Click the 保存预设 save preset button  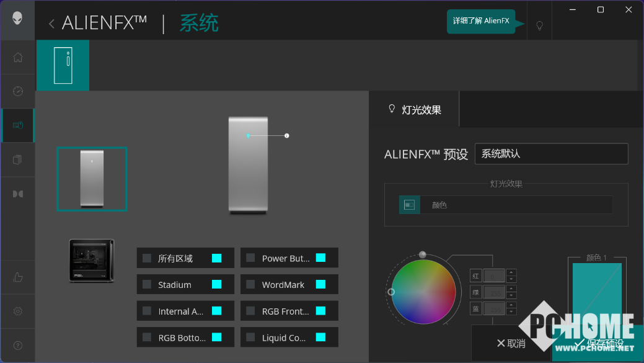[x=598, y=344]
